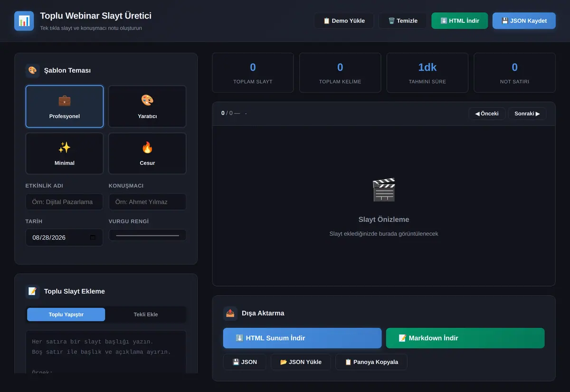Click the Markdown İndir button
Image resolution: width=570 pixels, height=392 pixels.
click(x=465, y=338)
